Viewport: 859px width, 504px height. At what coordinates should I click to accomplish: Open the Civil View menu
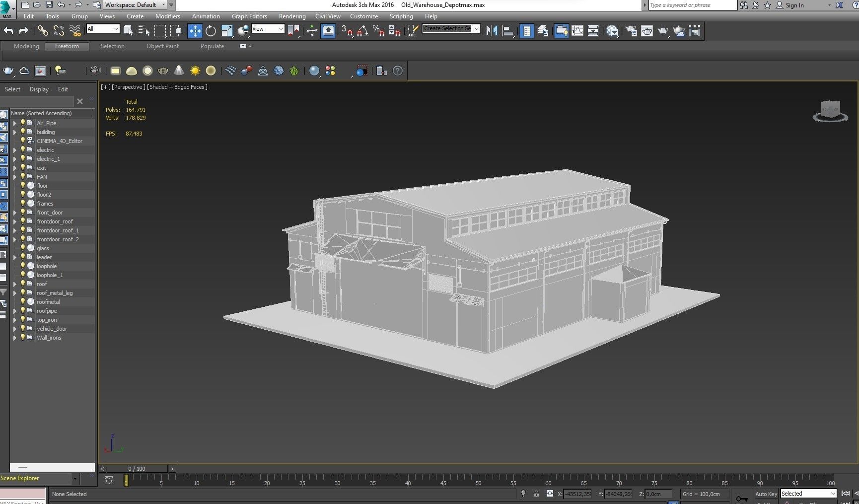(x=328, y=16)
